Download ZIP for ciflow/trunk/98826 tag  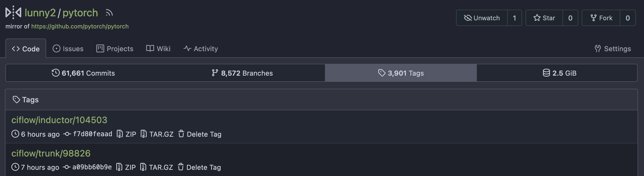(x=126, y=167)
